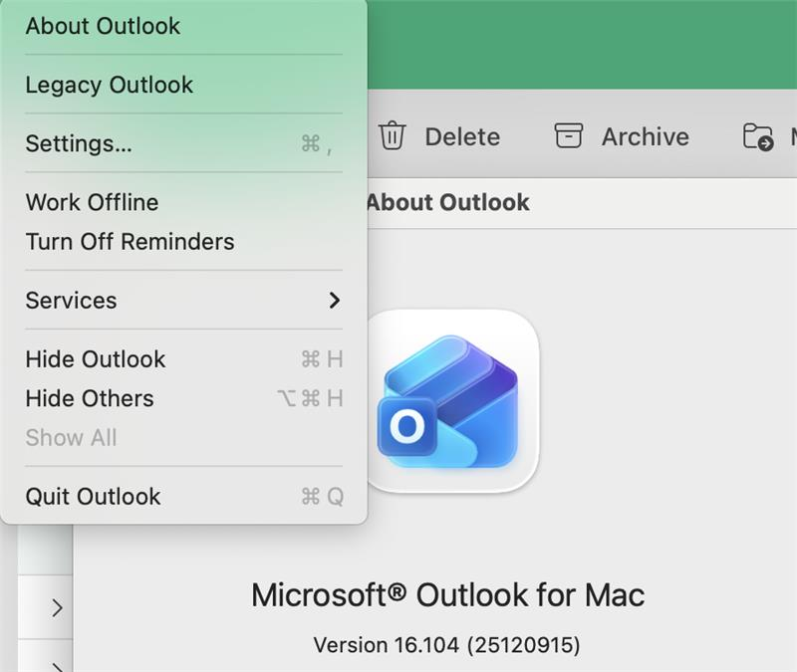Enable Work Offline mode

coord(183,202)
